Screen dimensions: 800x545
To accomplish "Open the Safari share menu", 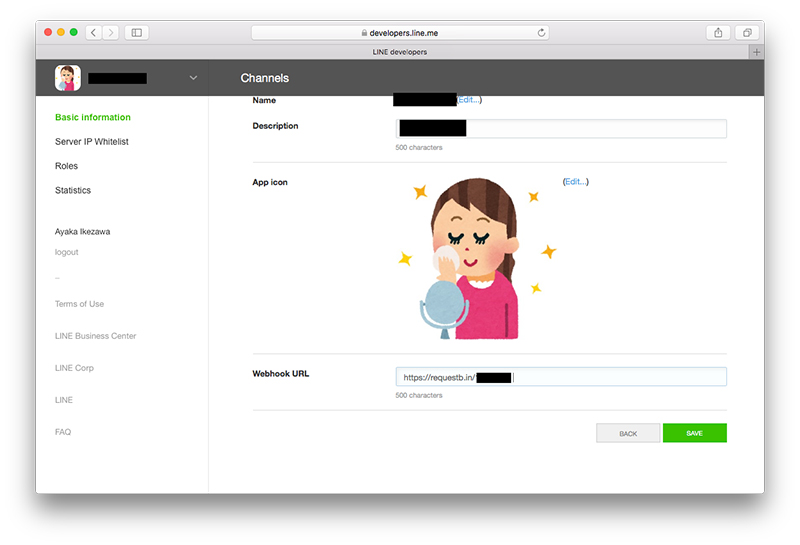I will [x=718, y=33].
